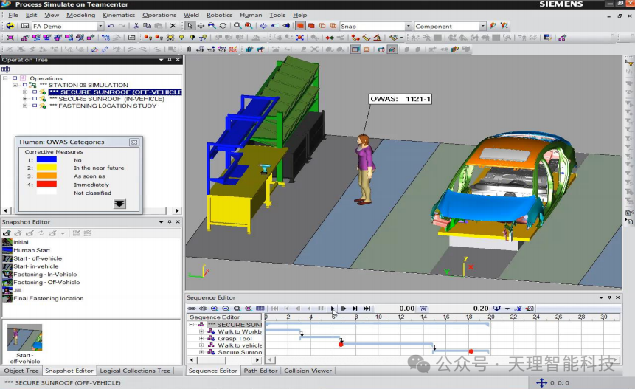635x389 pixels.
Task: Play simulation forward
Action: [x=332, y=308]
